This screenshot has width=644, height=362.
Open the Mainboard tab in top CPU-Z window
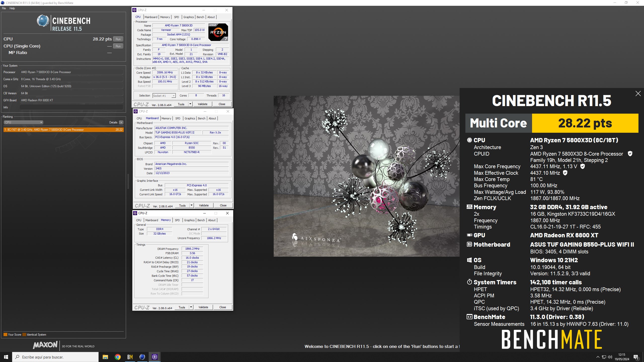point(151,17)
